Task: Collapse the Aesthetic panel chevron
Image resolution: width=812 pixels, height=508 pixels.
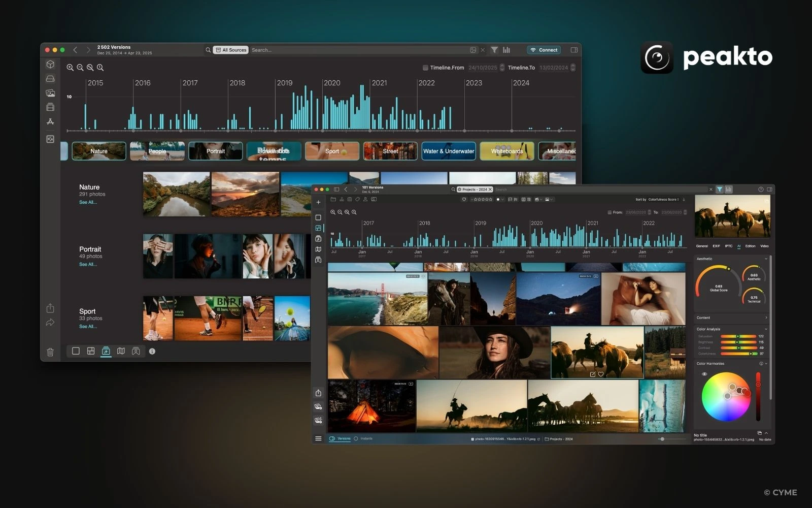Action: coord(765,259)
